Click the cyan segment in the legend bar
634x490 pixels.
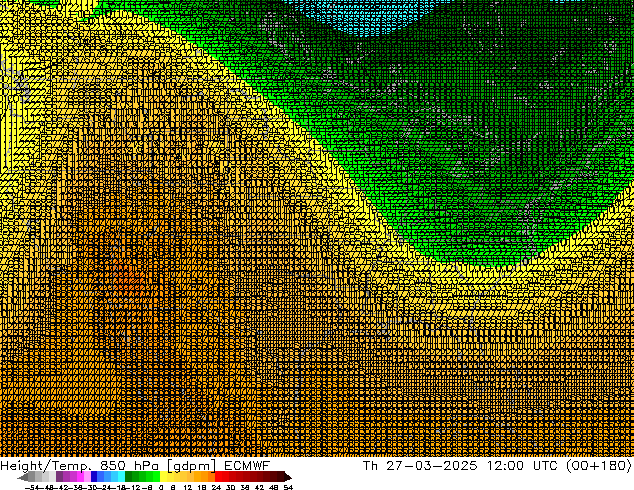pos(120,477)
